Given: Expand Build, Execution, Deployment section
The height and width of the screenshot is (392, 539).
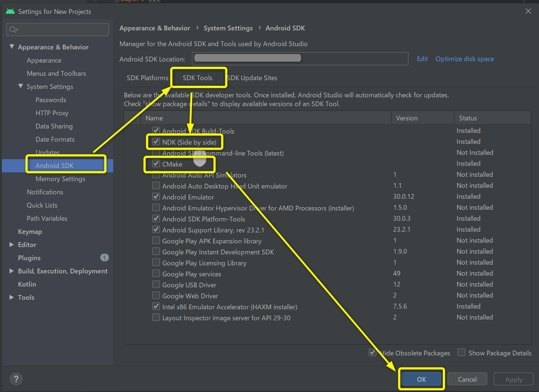Looking at the screenshot, I should click(x=12, y=271).
